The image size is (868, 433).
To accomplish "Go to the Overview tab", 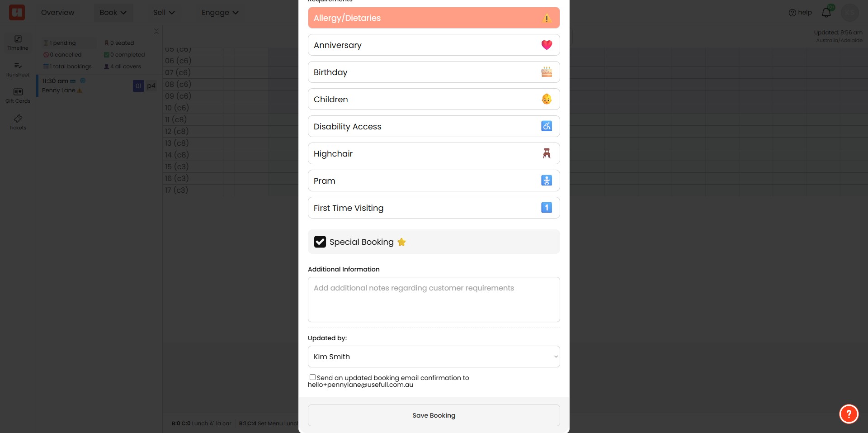I will click(x=57, y=13).
